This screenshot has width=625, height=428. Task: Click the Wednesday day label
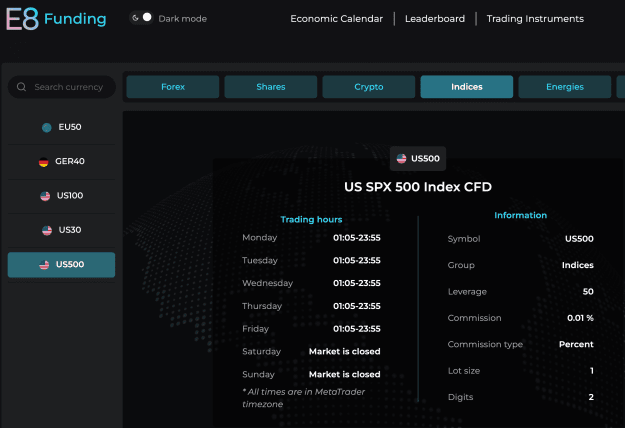pyautogui.click(x=267, y=283)
